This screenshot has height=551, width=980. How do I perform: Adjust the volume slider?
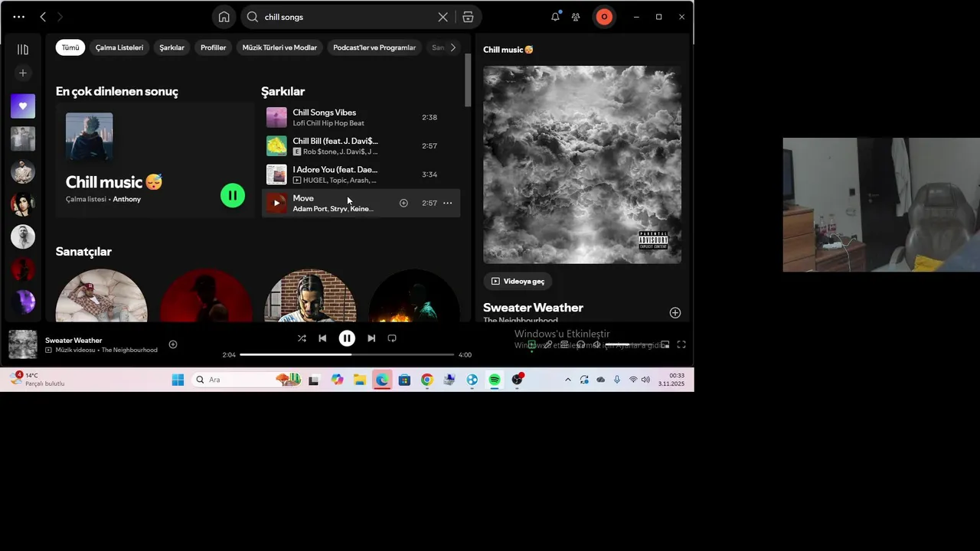pyautogui.click(x=629, y=345)
